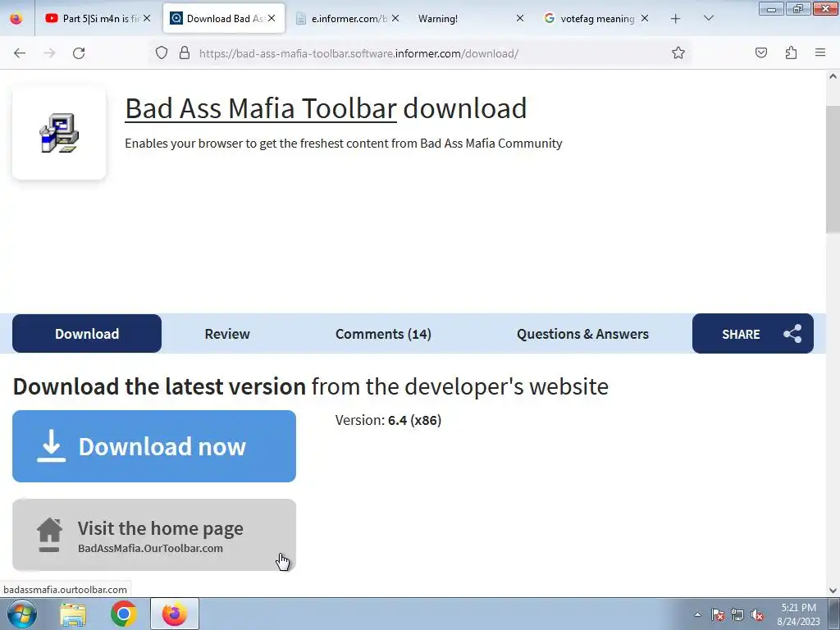Click the Firefox View icon at tab bar start
840x630 pixels.
tap(16, 19)
